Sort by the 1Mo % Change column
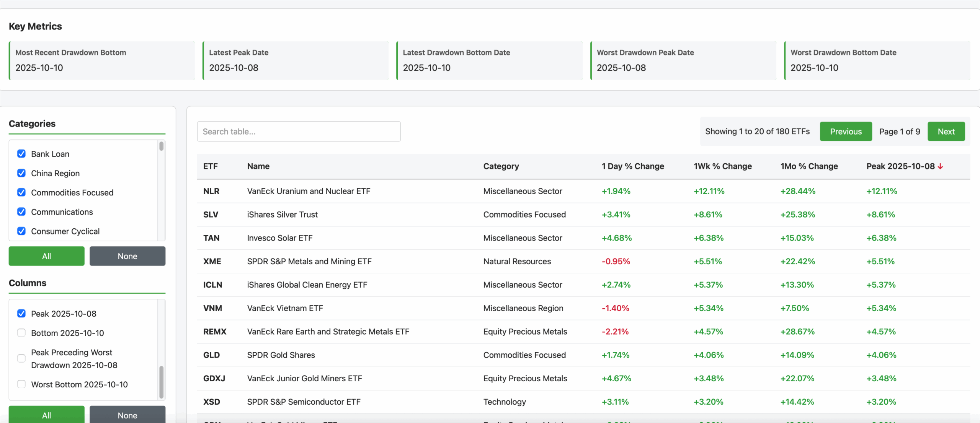Image resolution: width=980 pixels, height=423 pixels. click(x=809, y=166)
